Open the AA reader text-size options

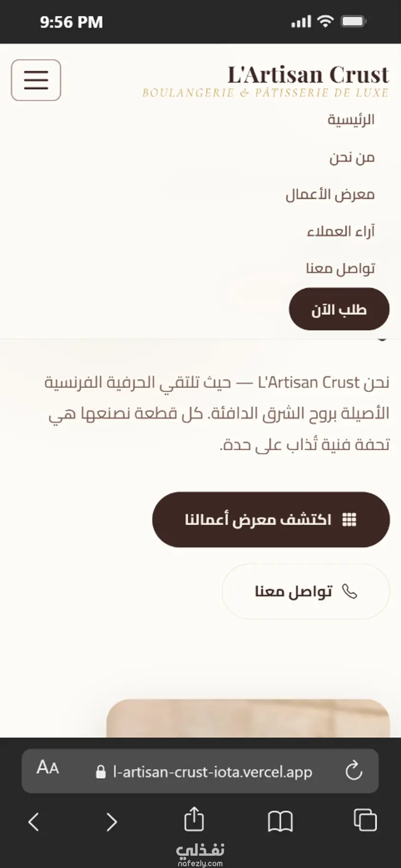pos(48,767)
